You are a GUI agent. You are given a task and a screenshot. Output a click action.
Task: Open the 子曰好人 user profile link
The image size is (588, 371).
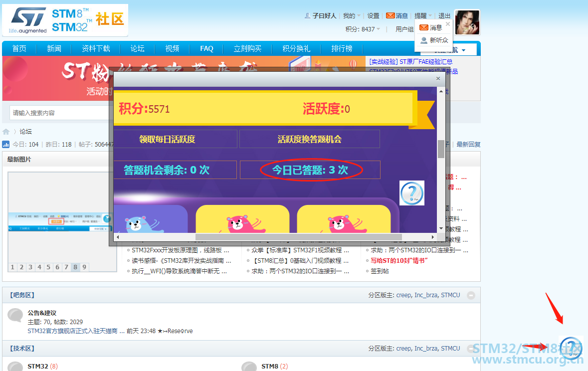tap(324, 16)
